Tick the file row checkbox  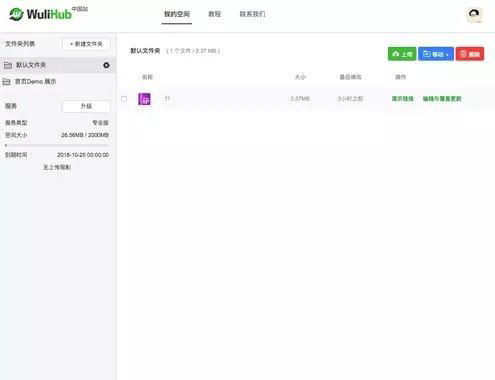(124, 99)
